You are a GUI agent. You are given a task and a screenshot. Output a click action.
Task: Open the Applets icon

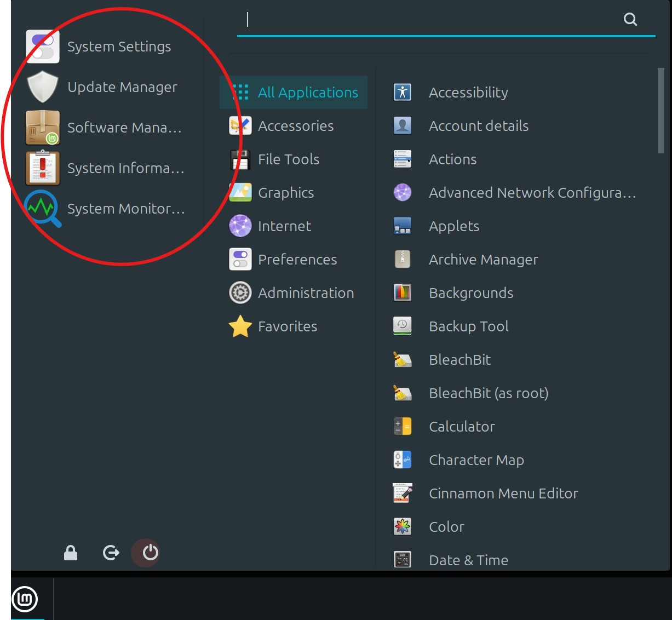click(403, 226)
